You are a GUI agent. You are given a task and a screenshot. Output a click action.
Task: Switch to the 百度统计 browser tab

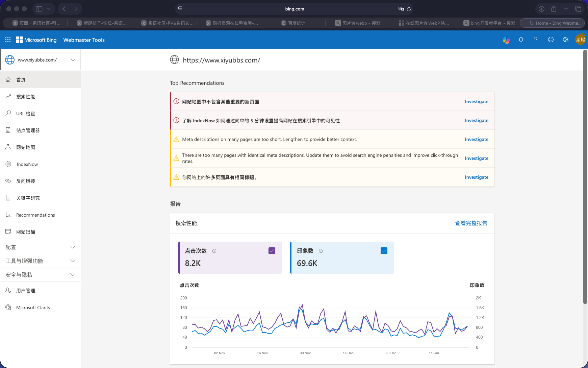click(293, 23)
